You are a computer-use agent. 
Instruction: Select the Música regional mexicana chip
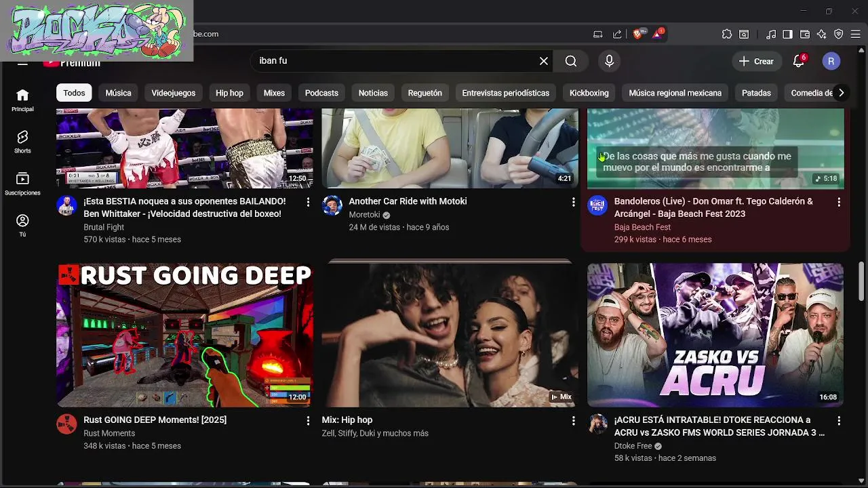coord(675,93)
